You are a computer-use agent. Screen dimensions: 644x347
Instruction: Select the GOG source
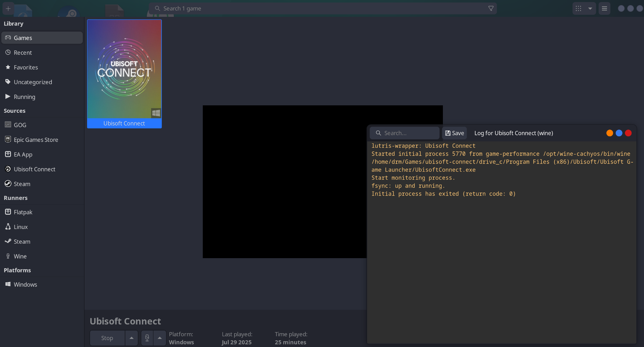point(20,125)
